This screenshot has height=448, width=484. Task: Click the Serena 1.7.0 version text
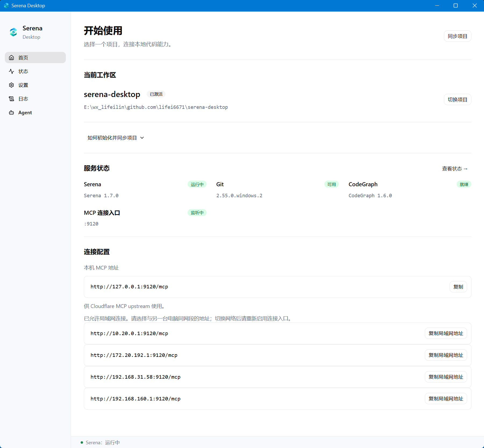[101, 195]
